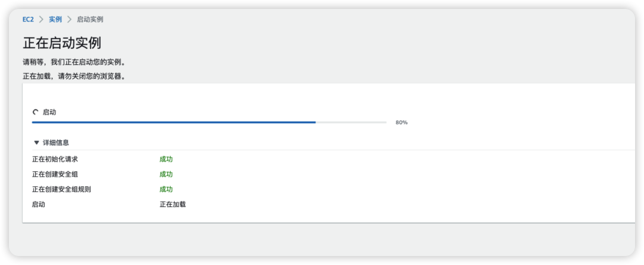
Task: Click the breadcrumb chevron after 实例
Action: [69, 19]
